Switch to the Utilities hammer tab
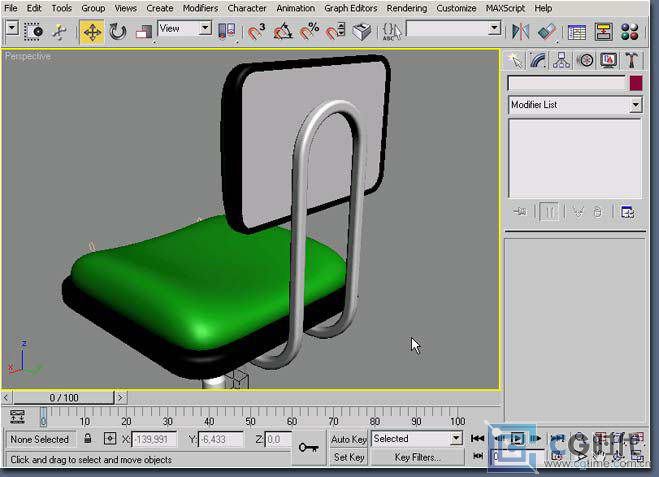 (x=632, y=61)
